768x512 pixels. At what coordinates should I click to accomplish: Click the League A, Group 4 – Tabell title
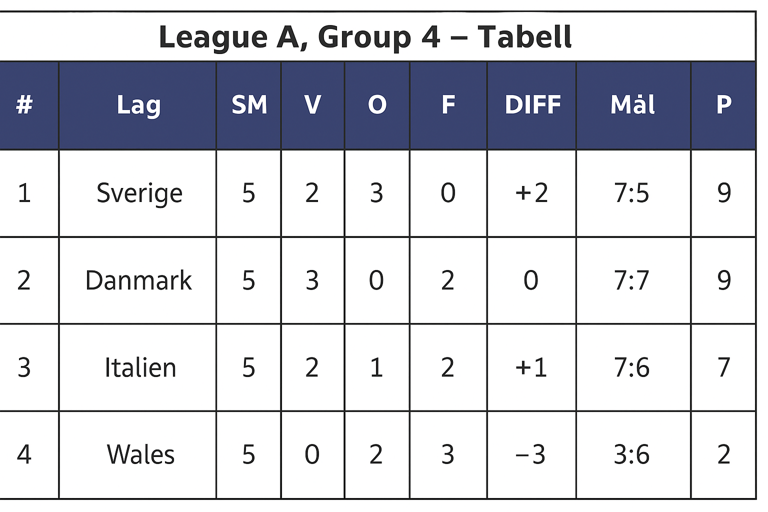pyautogui.click(x=365, y=37)
